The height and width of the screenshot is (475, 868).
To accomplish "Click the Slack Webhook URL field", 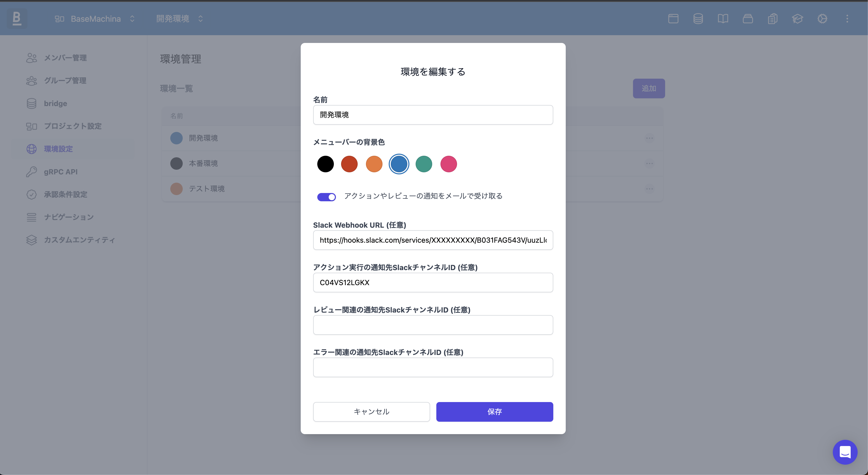I will pyautogui.click(x=433, y=240).
